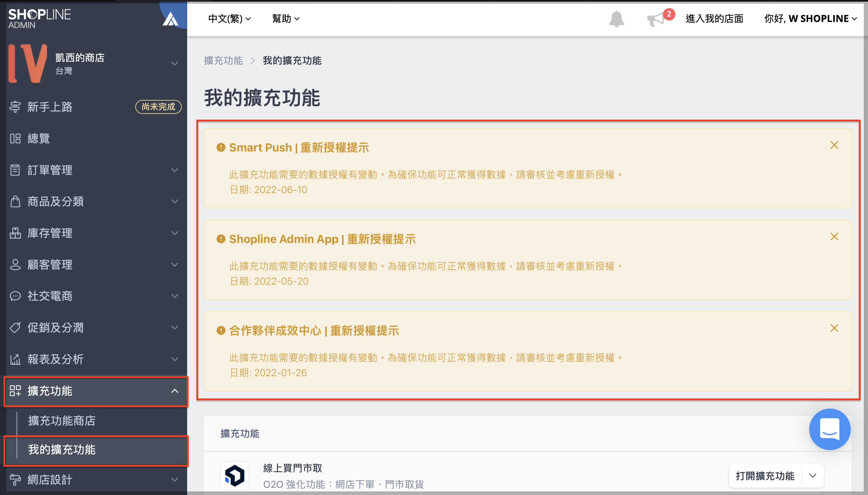Expand the 社交電商 chevron
This screenshot has width=868, height=495.
pyautogui.click(x=175, y=296)
